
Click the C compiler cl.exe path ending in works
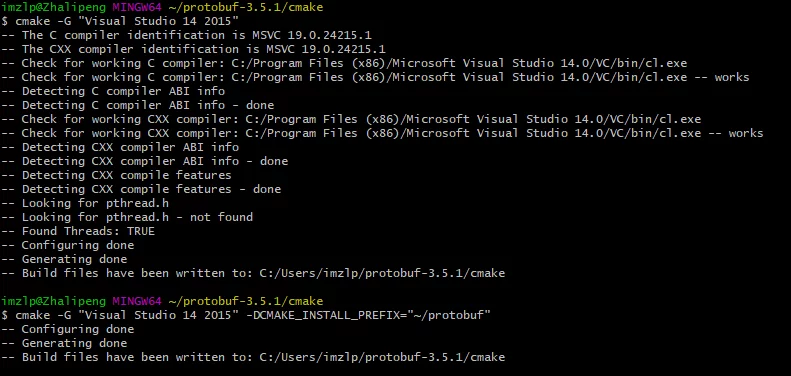(x=375, y=77)
